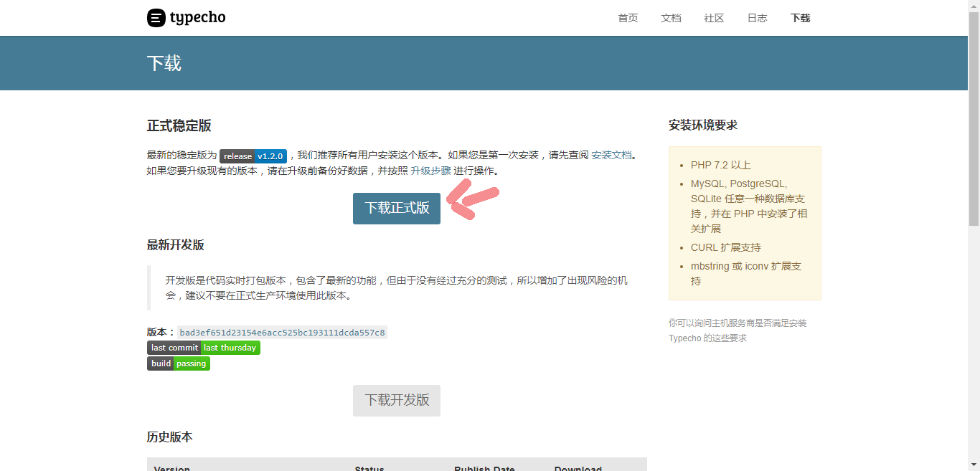Click the commit hash bad3ef651d… text
The height and width of the screenshot is (471, 980).
click(282, 333)
